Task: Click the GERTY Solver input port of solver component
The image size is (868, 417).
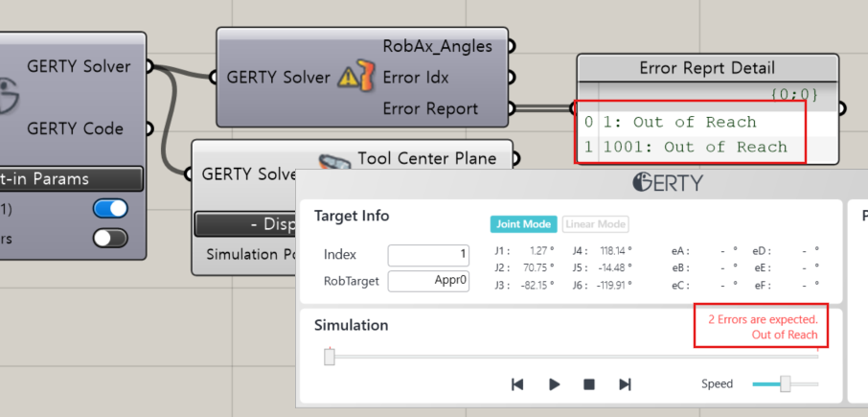Action: point(215,77)
